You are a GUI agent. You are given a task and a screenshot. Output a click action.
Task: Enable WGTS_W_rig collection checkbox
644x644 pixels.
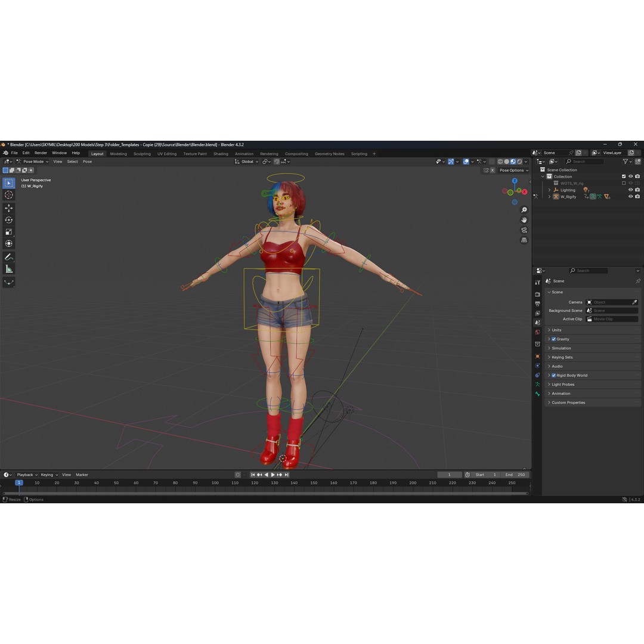[x=624, y=183]
